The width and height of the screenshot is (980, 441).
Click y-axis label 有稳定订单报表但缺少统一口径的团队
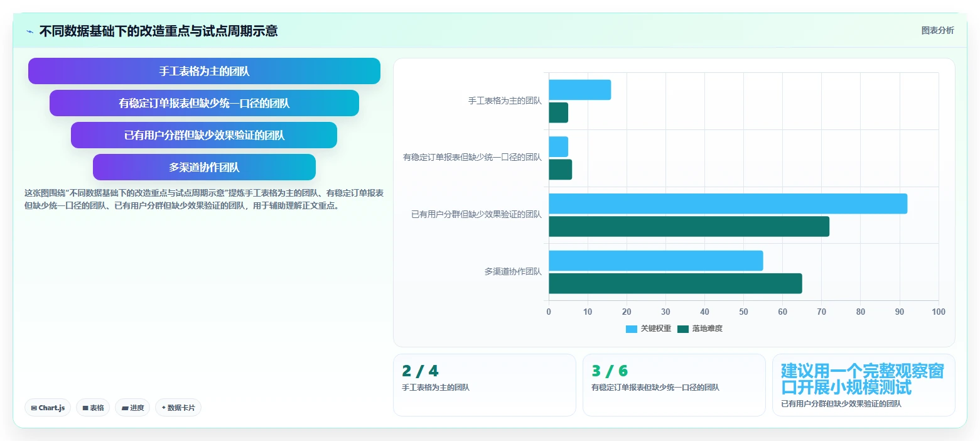pos(472,158)
